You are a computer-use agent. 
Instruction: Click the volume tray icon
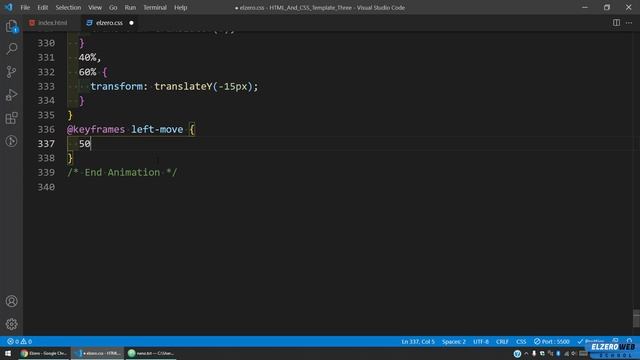pos(574,353)
